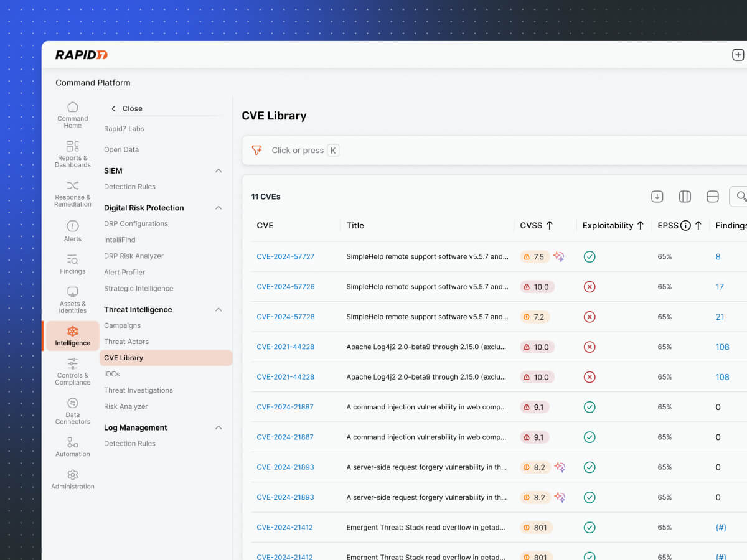This screenshot has width=747, height=560.
Task: Collapse the Threat Intelligence section
Action: click(x=218, y=309)
